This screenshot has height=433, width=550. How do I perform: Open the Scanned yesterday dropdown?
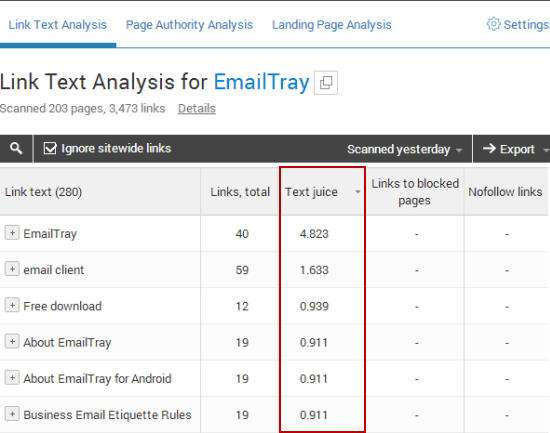point(404,149)
